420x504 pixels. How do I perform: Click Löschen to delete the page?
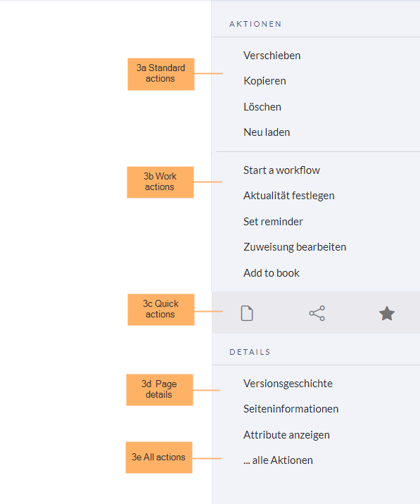tap(262, 107)
